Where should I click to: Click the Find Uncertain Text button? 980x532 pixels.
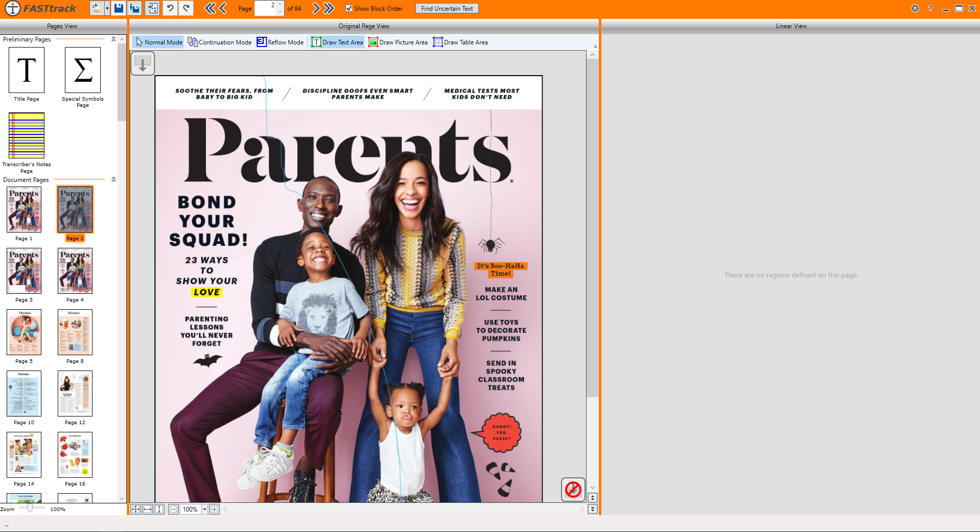[x=447, y=8]
